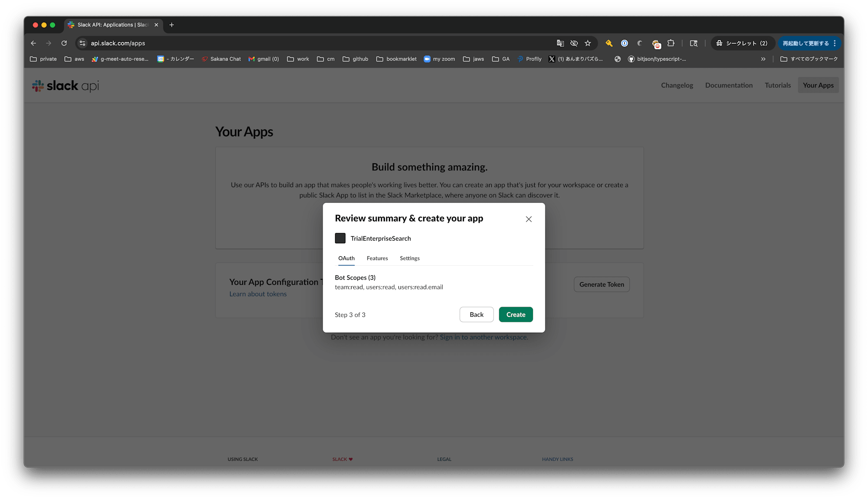Click the Back button in the dialog

(477, 314)
